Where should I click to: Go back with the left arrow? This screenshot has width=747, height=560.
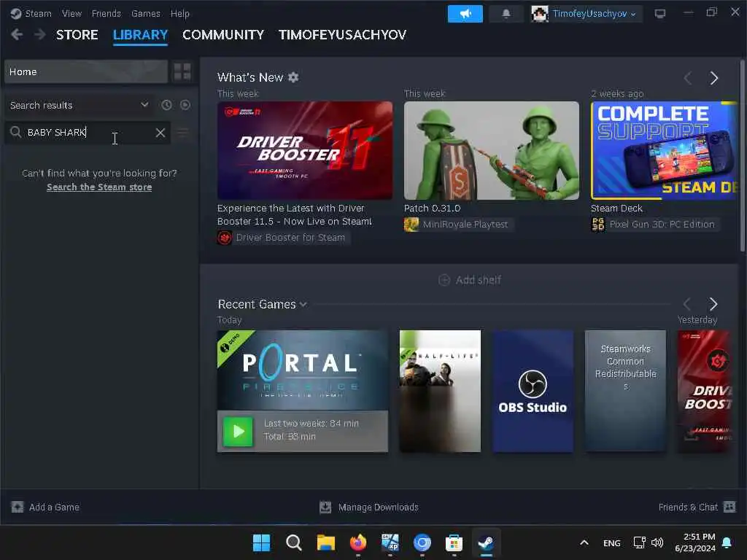(17, 34)
